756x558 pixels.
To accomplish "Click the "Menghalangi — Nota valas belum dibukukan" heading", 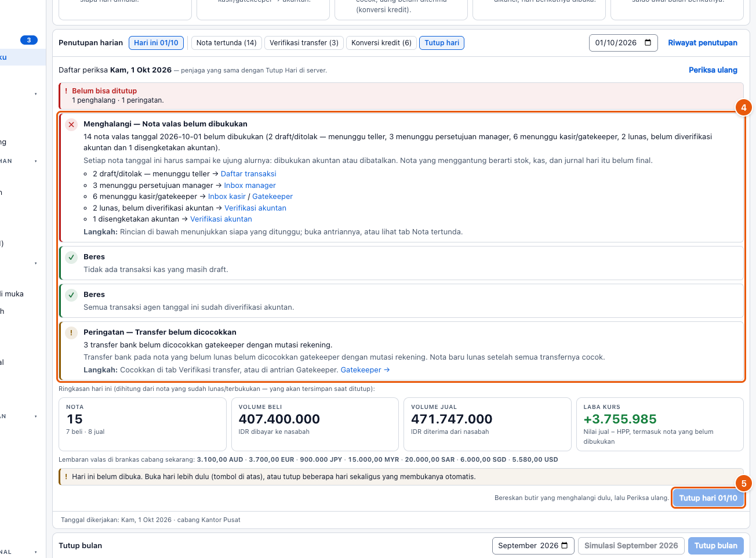I will pyautogui.click(x=165, y=124).
